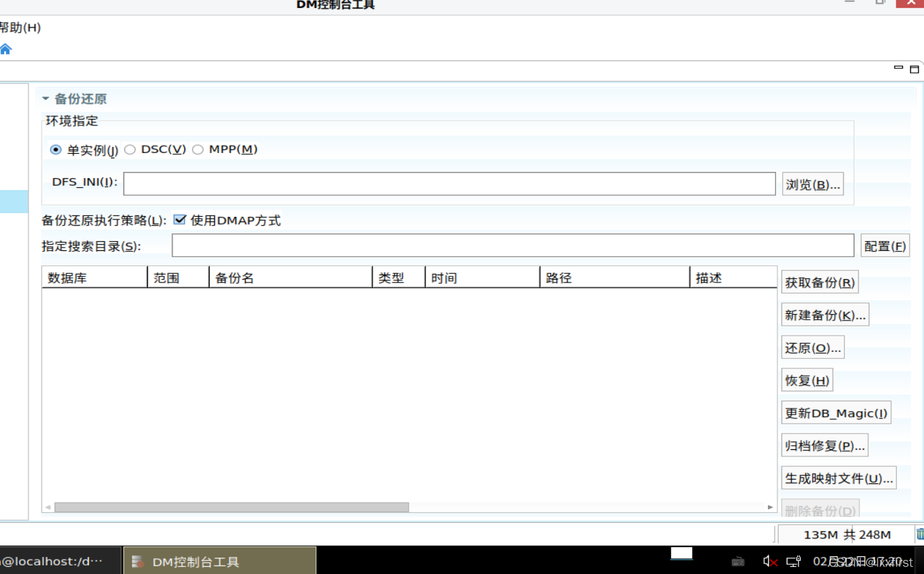Open the 帮助(H) menu

click(x=20, y=28)
